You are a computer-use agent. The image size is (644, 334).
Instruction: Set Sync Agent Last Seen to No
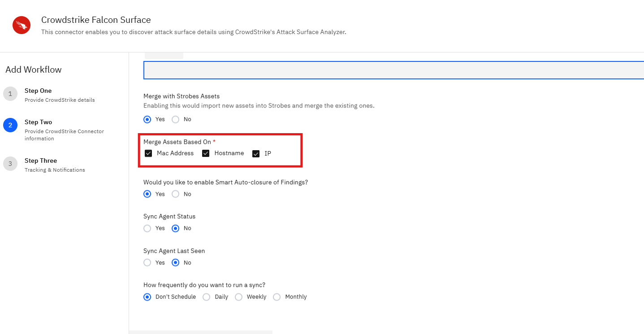tap(176, 263)
